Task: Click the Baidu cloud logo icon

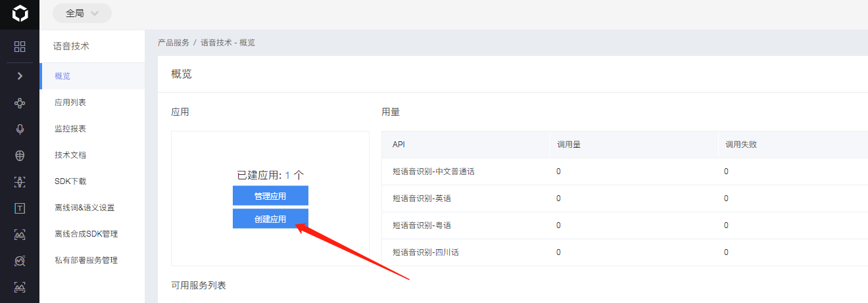Action: (20, 14)
